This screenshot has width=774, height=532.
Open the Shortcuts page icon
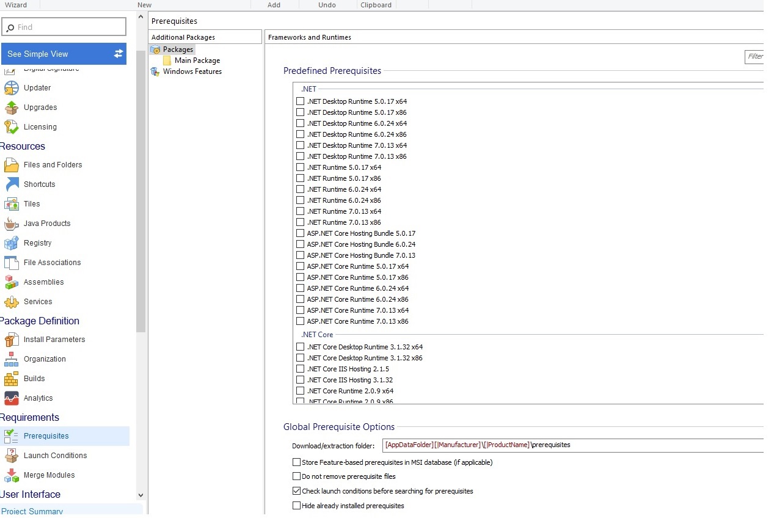(x=12, y=184)
